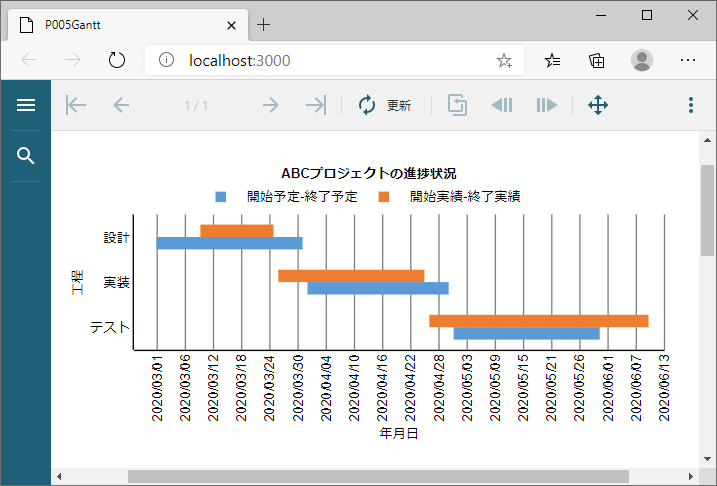Open the browser favorites list icon
This screenshot has width=717, height=486.
point(552,60)
